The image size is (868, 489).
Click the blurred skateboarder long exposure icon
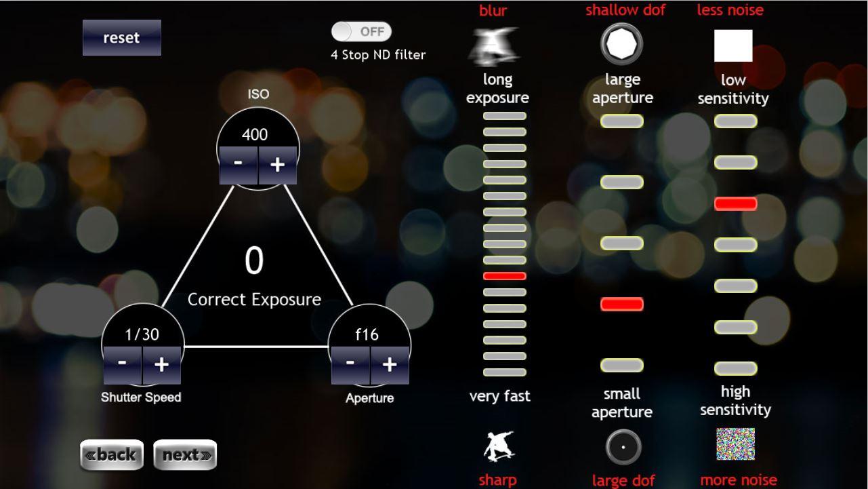pos(495,46)
